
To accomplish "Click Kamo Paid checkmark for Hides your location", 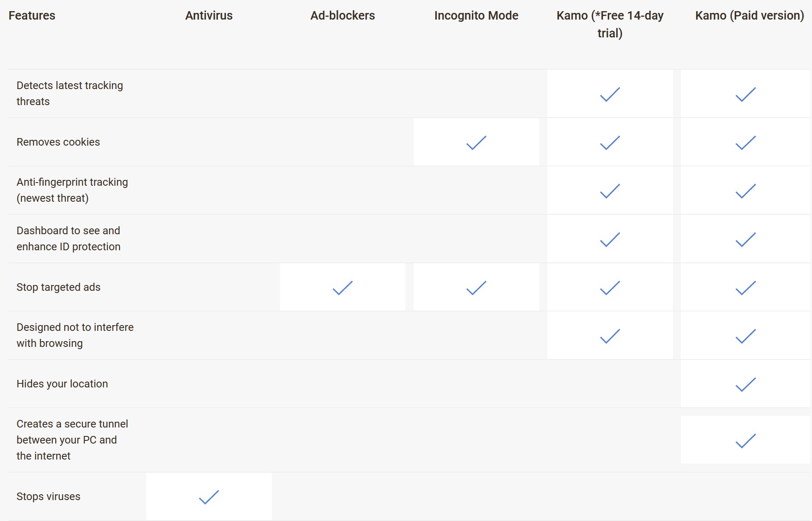I will pos(745,384).
